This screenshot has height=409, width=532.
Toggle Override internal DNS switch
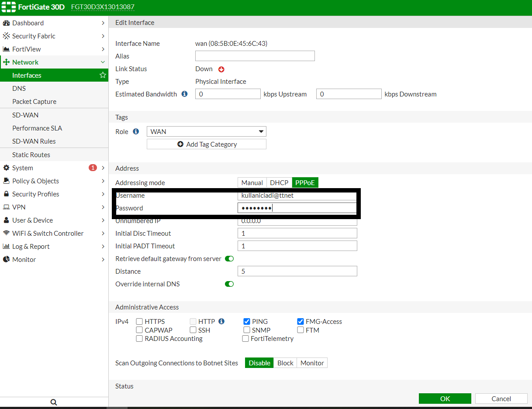229,284
